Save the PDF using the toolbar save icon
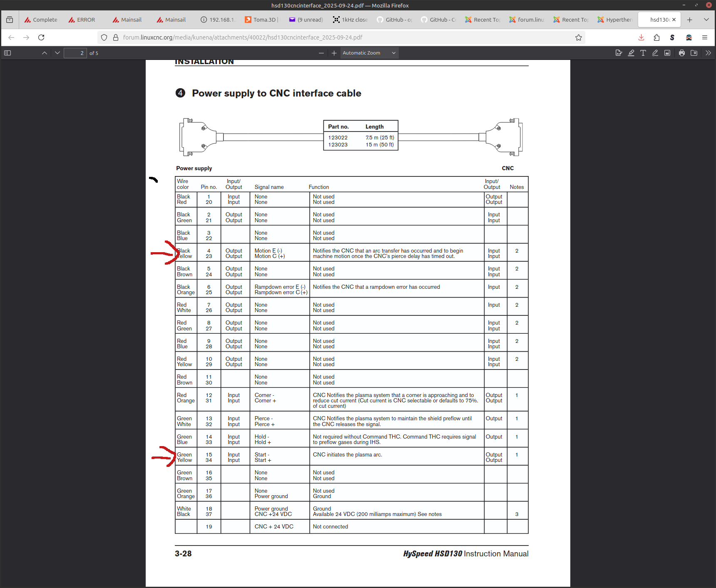Image resolution: width=716 pixels, height=588 pixels. point(694,53)
